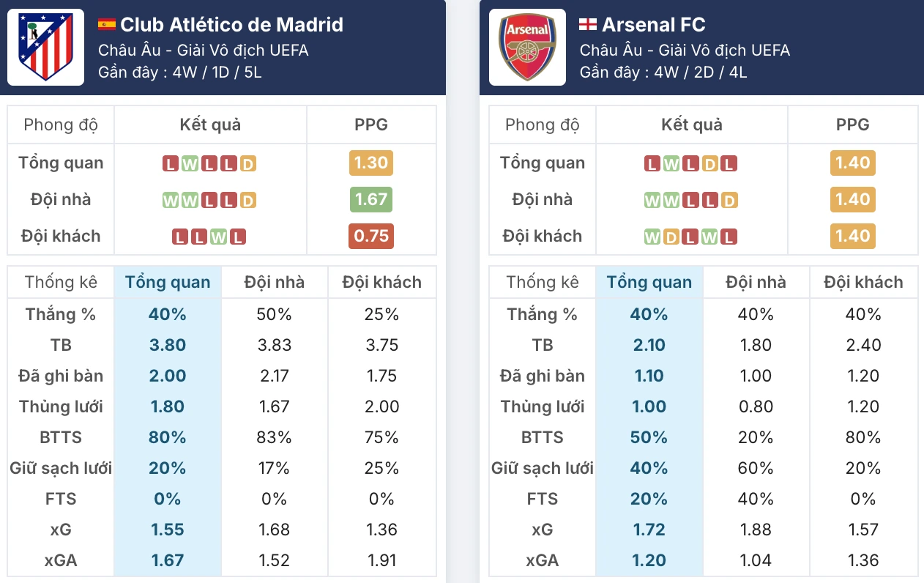This screenshot has height=583, width=924.
Task: Toggle the Đội nhà row in Atlético's form table
Action: [60, 199]
